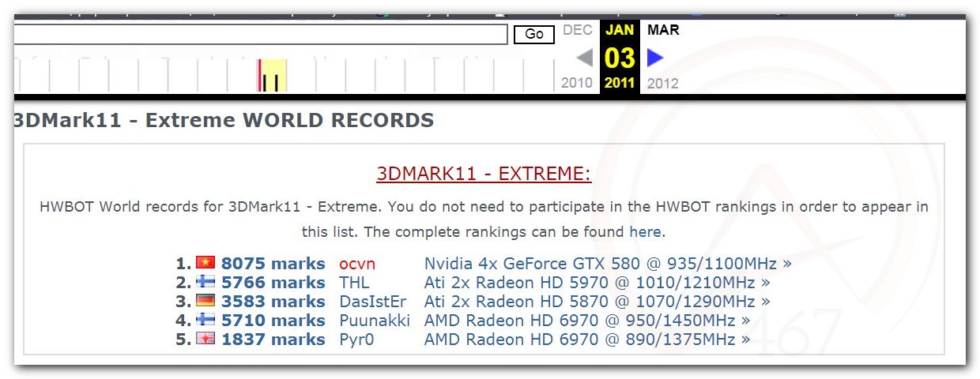The height and width of the screenshot is (379, 980).
Task: Click highlighted yellow section in capture timeline
Action: 274,76
